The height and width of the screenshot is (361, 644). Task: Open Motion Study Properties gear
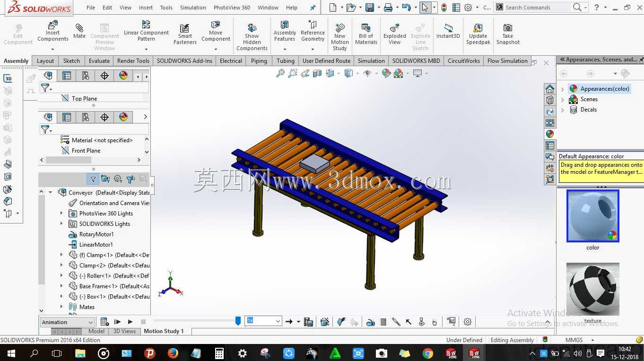pyautogui.click(x=468, y=322)
